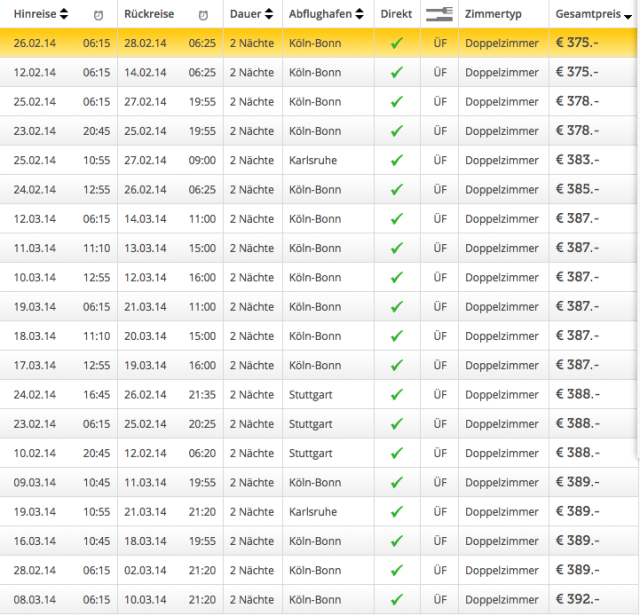Select Doppelzimmer in the 12.03.14 row

pos(502,219)
